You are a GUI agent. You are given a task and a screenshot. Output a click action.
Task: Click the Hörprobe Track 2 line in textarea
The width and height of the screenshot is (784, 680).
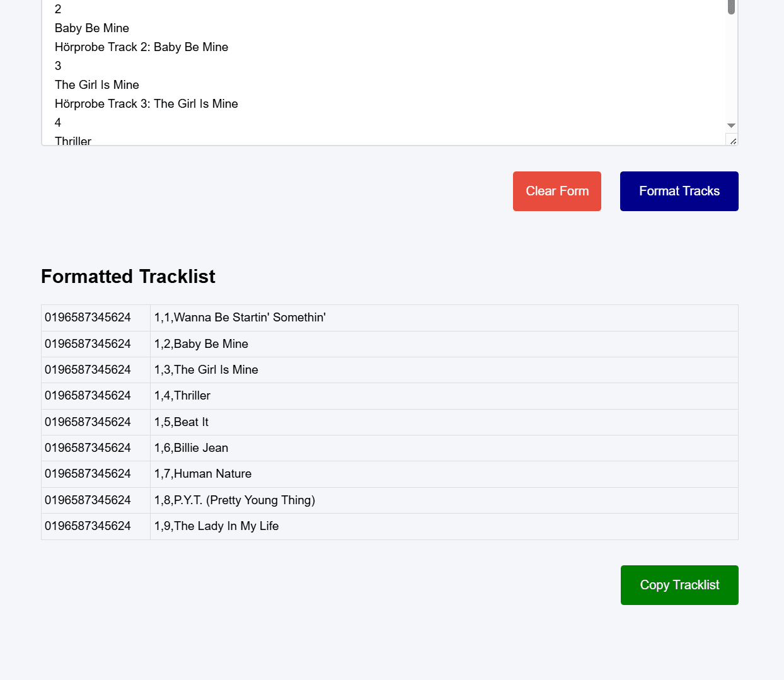[141, 47]
